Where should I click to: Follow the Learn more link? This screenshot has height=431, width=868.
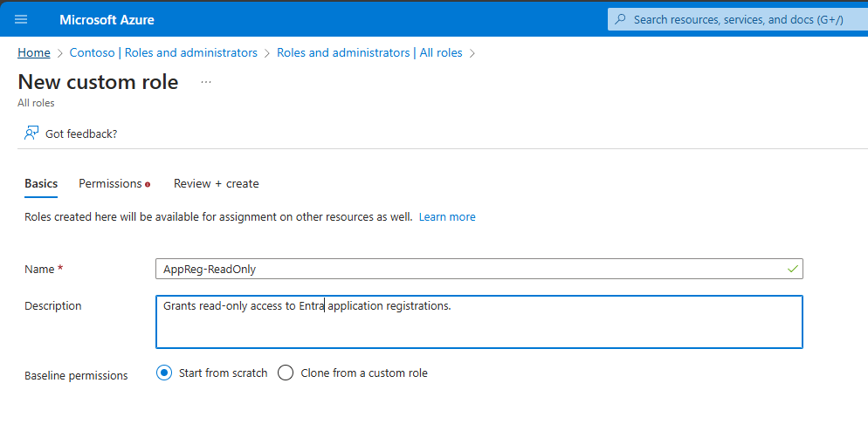tap(447, 216)
